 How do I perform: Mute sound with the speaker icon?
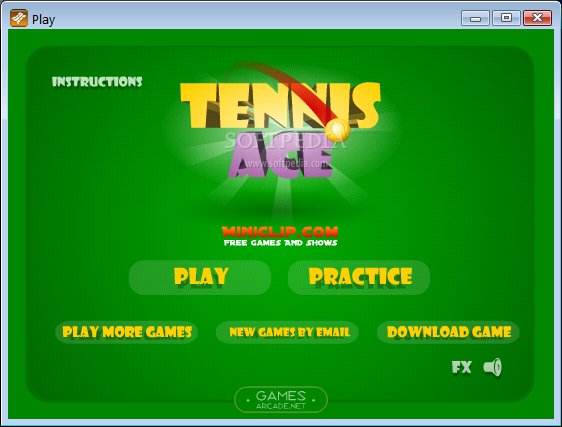(493, 367)
